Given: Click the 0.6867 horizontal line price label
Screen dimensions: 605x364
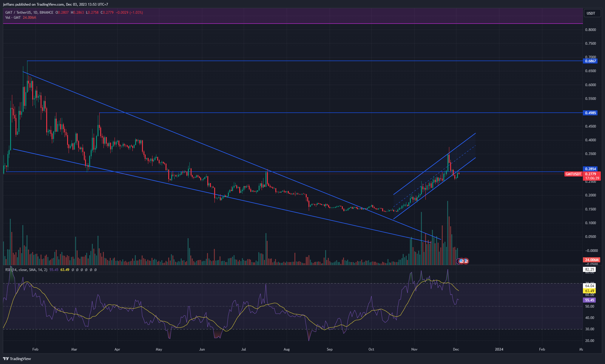Looking at the screenshot, I should pyautogui.click(x=590, y=61).
